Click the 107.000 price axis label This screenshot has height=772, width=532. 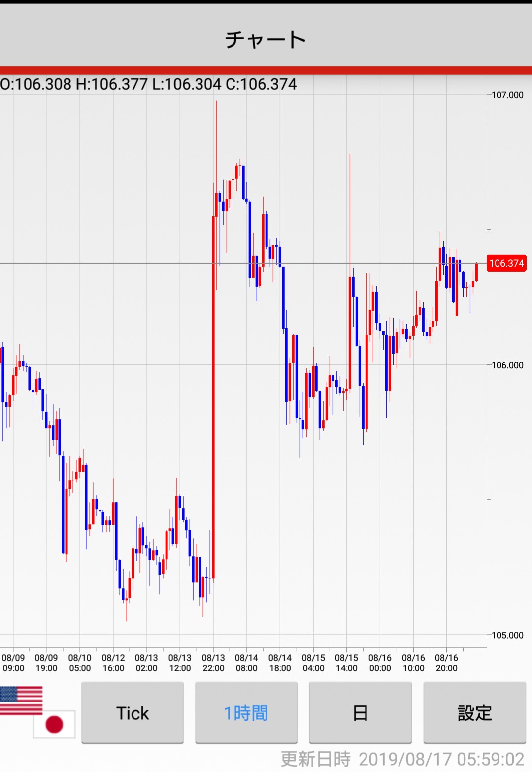(507, 95)
